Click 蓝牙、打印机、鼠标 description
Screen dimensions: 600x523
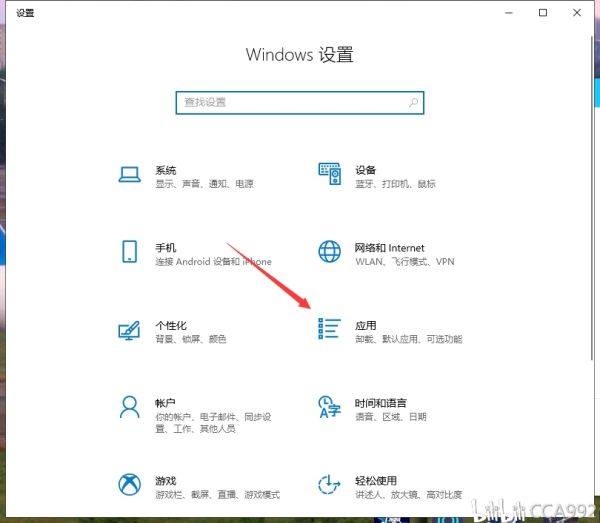[395, 184]
